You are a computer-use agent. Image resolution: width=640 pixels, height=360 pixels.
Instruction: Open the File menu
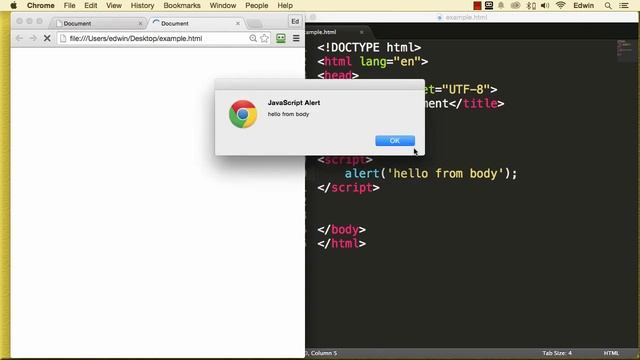[69, 5]
